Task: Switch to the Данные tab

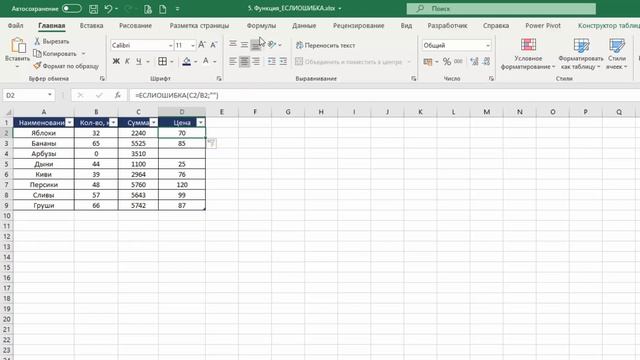Action: 304,25
